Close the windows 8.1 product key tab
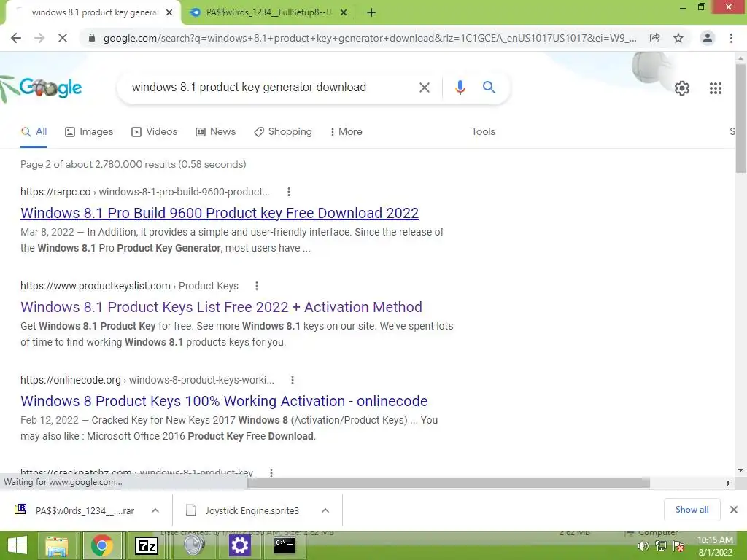Screen dimensions: 747x560 click(169, 13)
